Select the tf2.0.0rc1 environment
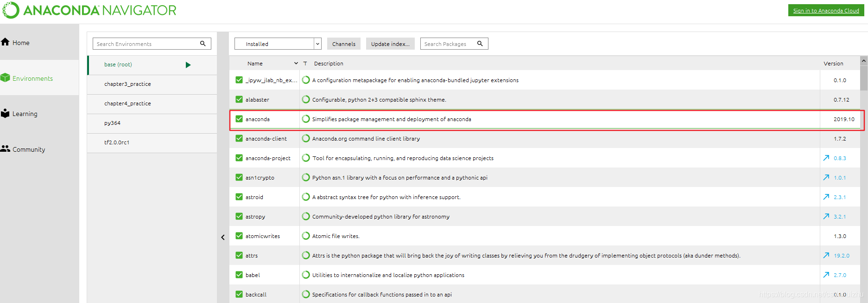This screenshot has height=303, width=868. coord(152,143)
